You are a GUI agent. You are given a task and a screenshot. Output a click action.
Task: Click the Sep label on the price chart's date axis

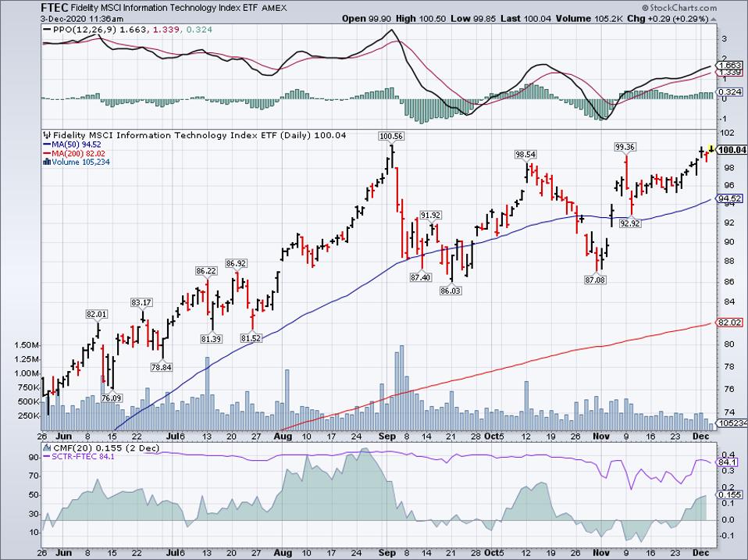tap(386, 436)
